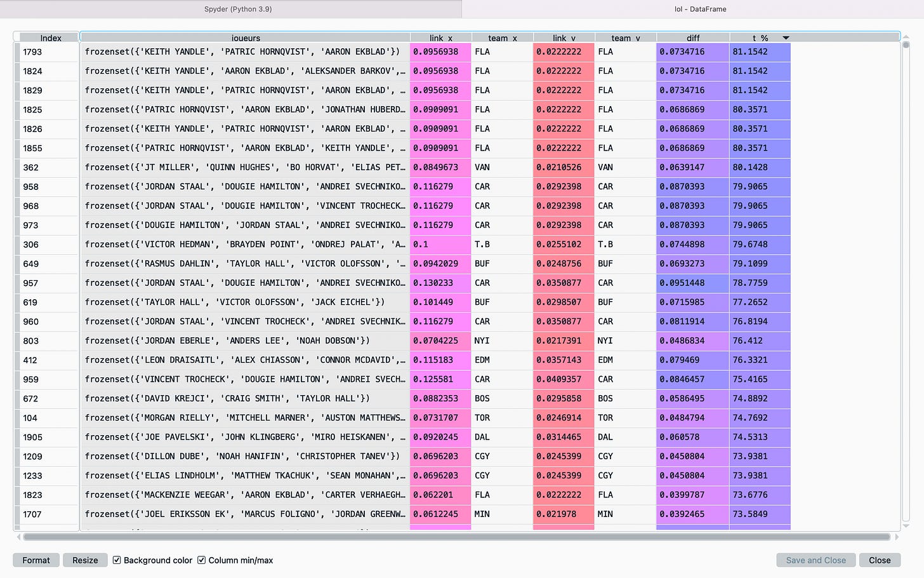Screen dimensions: 924x578
Task: Click diff value 0.060578
Action: (693, 437)
